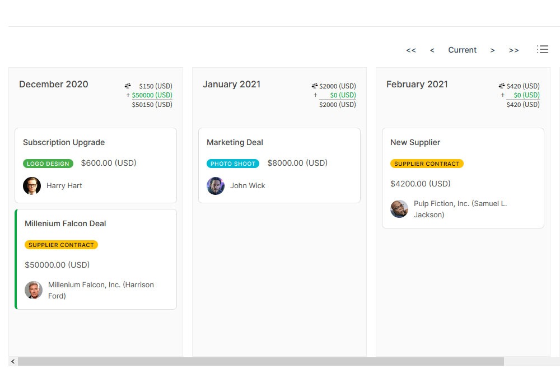The image size is (560, 392).
Task: Click Harrison Ford's avatar image
Action: [x=34, y=290]
